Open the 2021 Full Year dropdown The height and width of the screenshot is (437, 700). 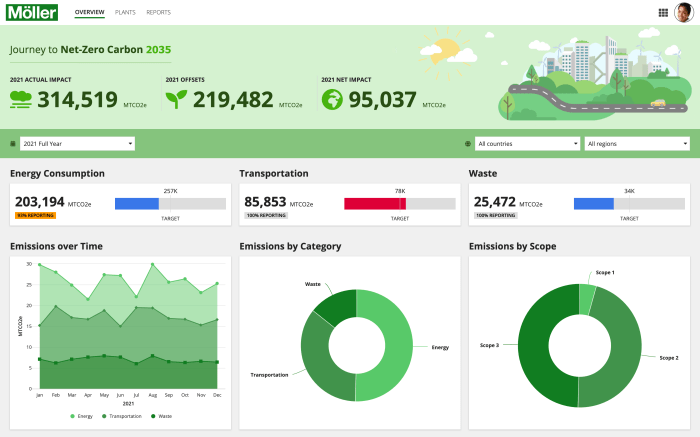pyautogui.click(x=77, y=144)
